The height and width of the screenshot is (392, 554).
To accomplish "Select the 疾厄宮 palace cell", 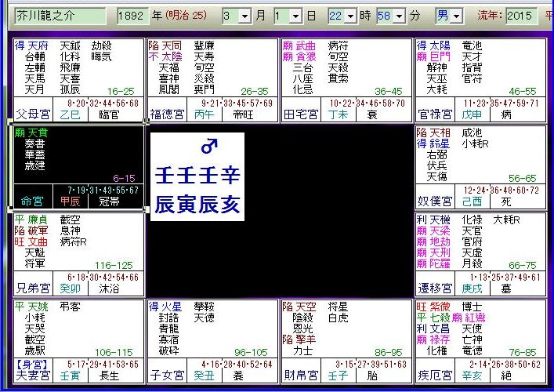I will click(480, 340).
